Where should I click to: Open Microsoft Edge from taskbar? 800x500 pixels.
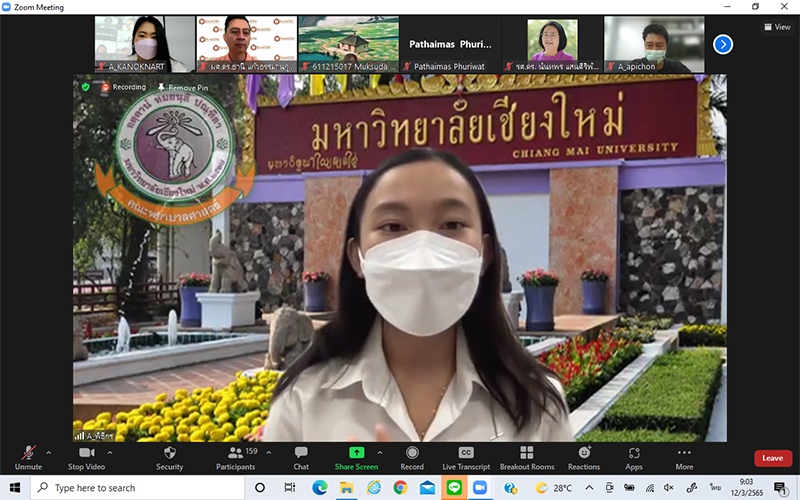pyautogui.click(x=320, y=488)
